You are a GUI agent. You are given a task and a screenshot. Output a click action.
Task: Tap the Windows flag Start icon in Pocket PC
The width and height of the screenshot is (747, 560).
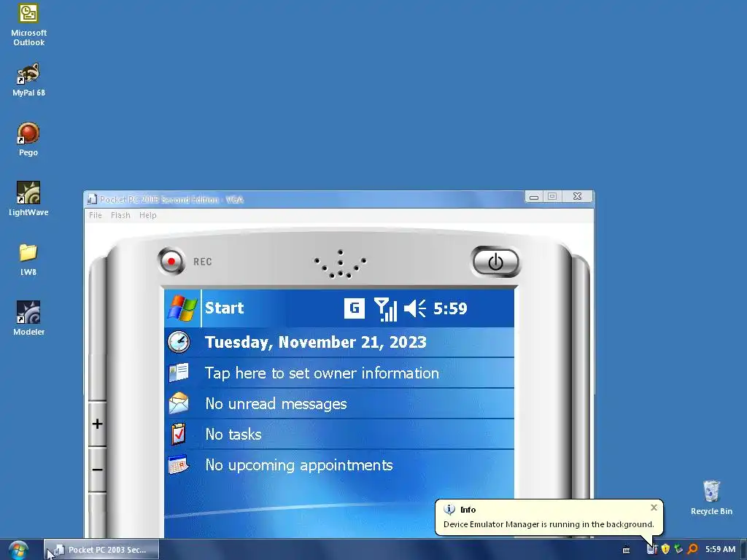(182, 308)
